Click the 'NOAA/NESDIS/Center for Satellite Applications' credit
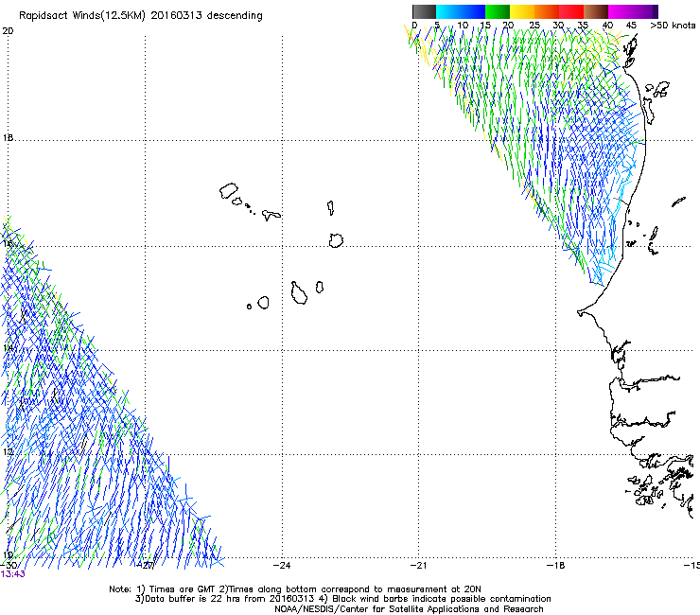Viewport: 700px width, 615px height. (x=409, y=609)
